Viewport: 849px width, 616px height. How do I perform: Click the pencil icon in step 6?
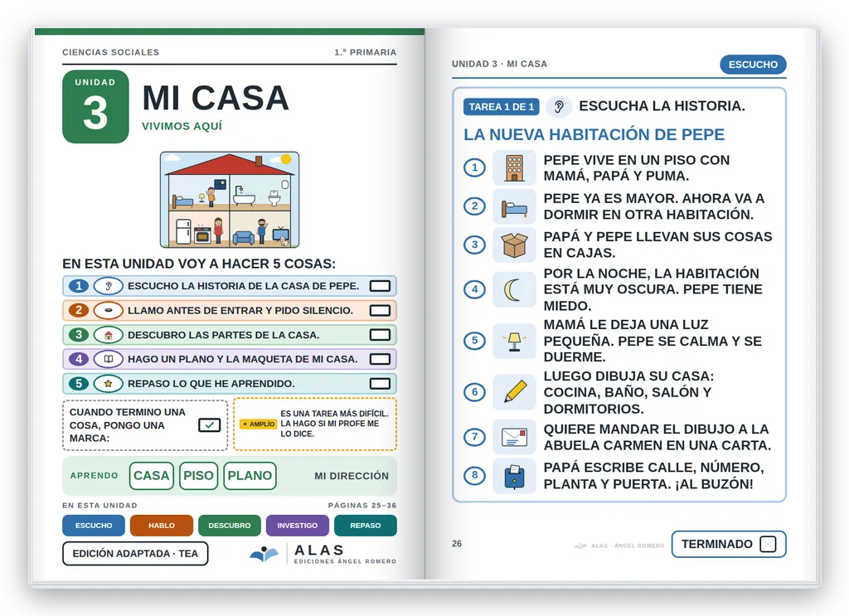(x=514, y=392)
